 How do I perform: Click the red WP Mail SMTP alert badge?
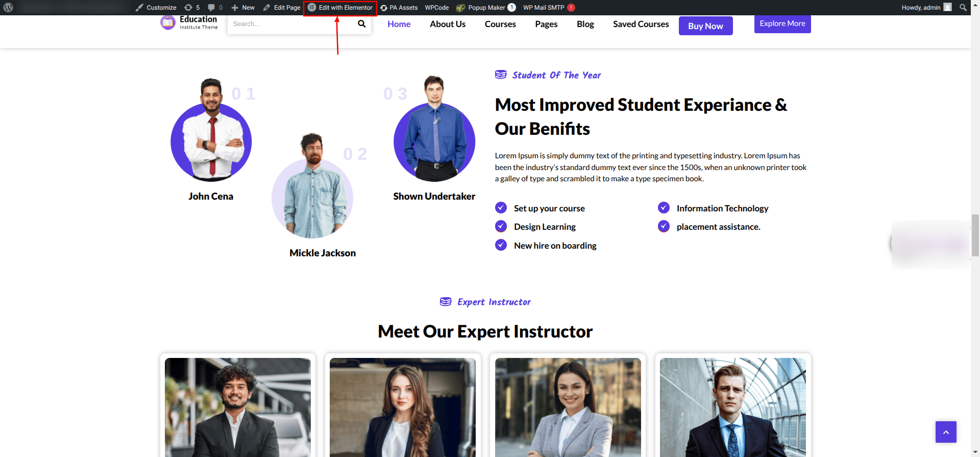point(571,8)
